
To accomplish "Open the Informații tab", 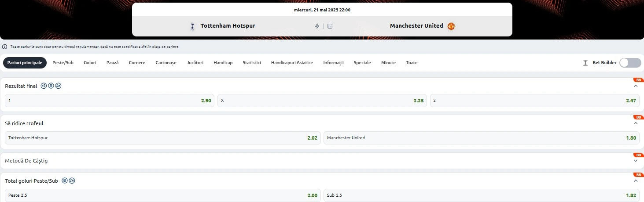I will [x=333, y=63].
